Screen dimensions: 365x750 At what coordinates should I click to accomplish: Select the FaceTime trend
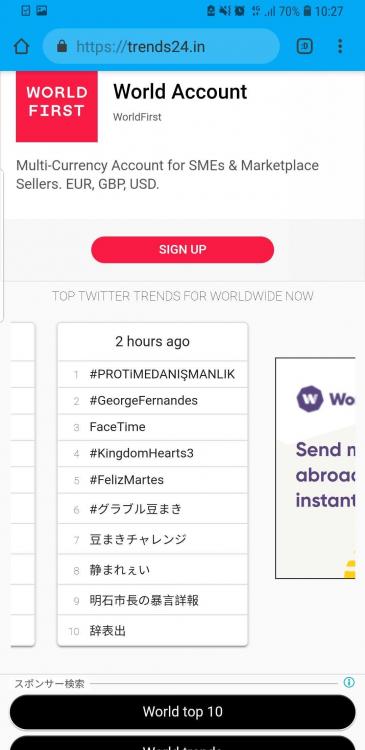[x=117, y=427]
